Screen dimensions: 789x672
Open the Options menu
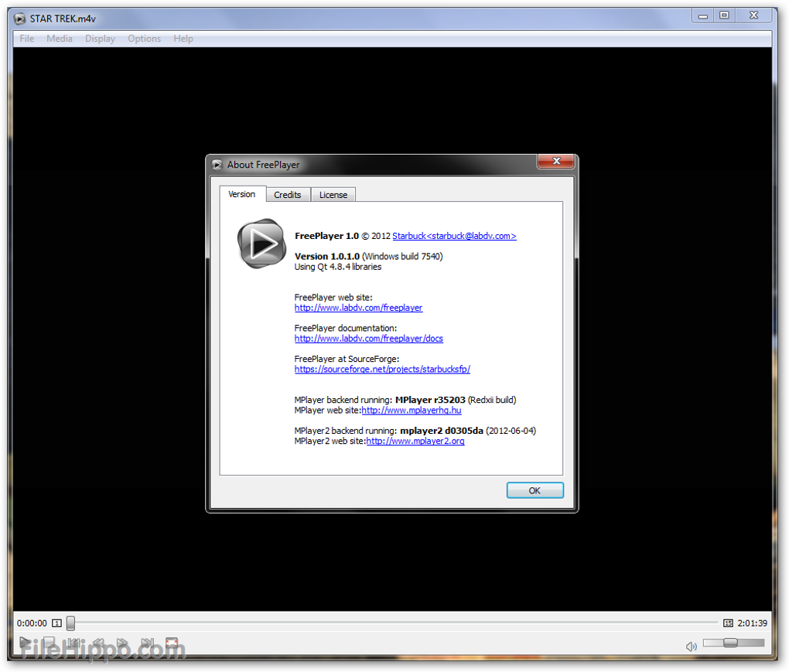(x=145, y=38)
